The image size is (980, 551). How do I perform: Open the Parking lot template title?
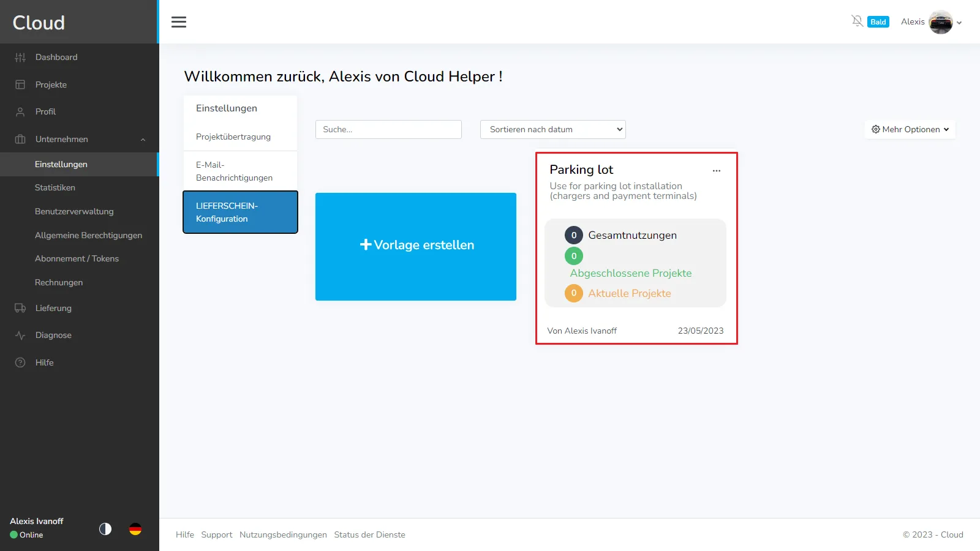(581, 170)
